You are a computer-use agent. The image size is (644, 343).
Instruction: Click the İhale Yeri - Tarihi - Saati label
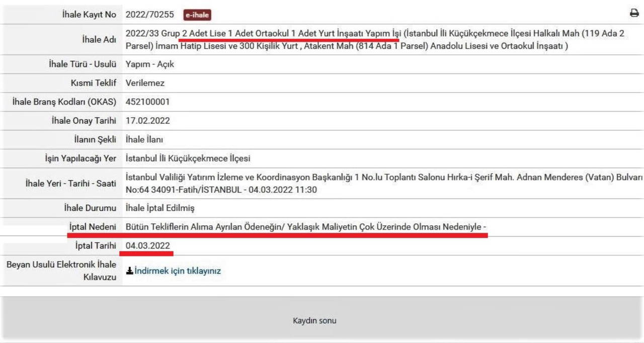pyautogui.click(x=70, y=183)
